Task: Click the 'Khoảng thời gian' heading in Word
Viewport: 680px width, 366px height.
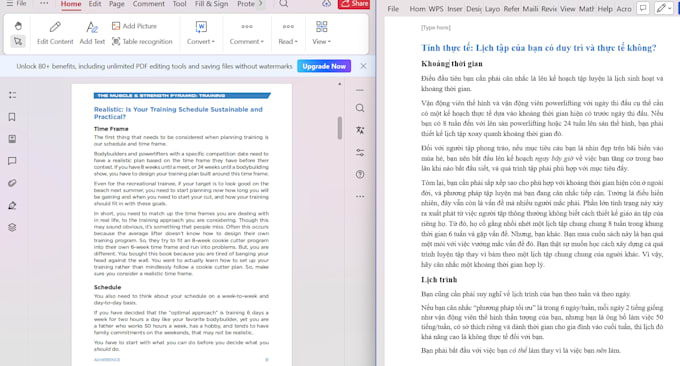Action: pos(451,64)
